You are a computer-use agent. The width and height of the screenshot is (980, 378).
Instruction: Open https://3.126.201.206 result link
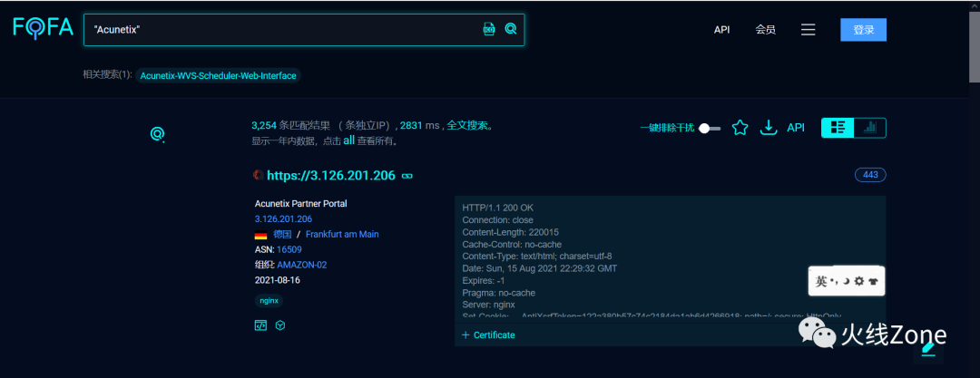[331, 176]
